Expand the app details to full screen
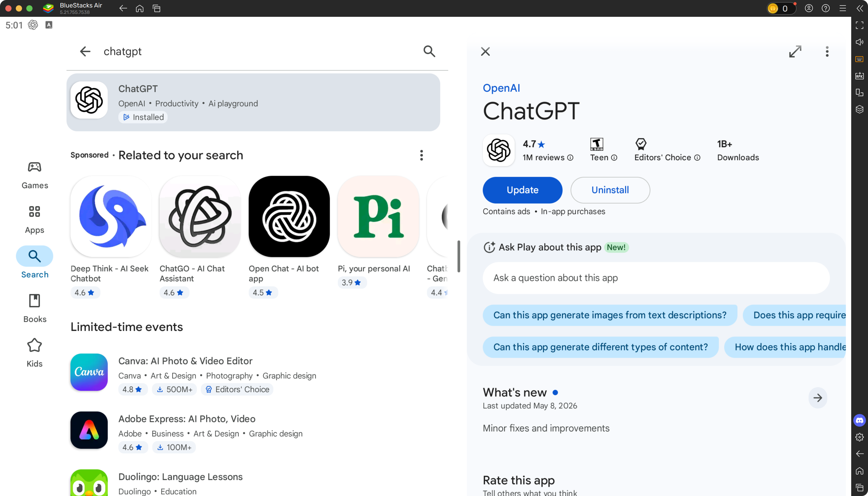This screenshot has width=868, height=496. 795,51
